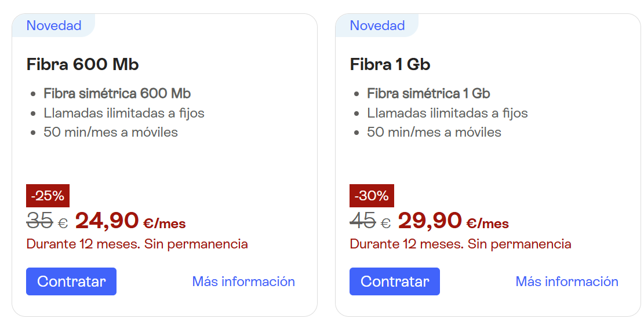Click the Novedad tag on Fibra 1 Gb card

[x=377, y=25]
